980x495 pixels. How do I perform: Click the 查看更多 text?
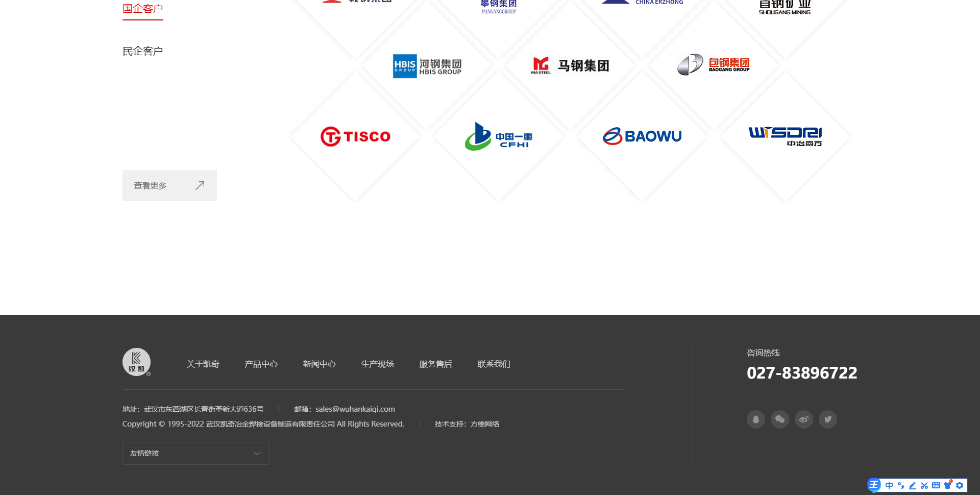(x=150, y=185)
